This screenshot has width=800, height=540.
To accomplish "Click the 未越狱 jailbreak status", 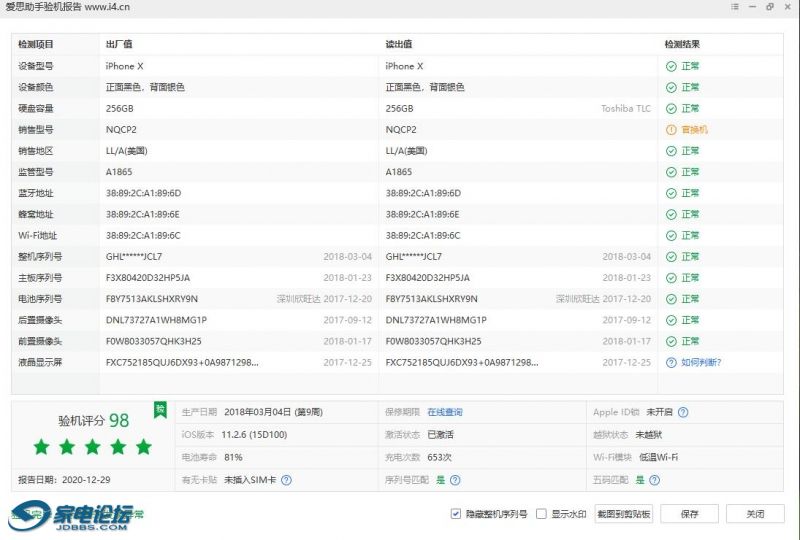I will (x=648, y=435).
